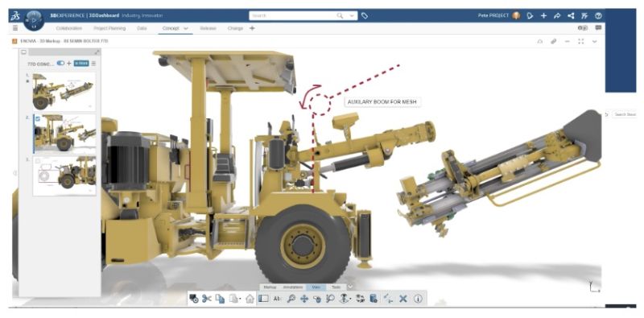Click the display settings icon with gear
This screenshot has width=644, height=318.
[x=374, y=299]
